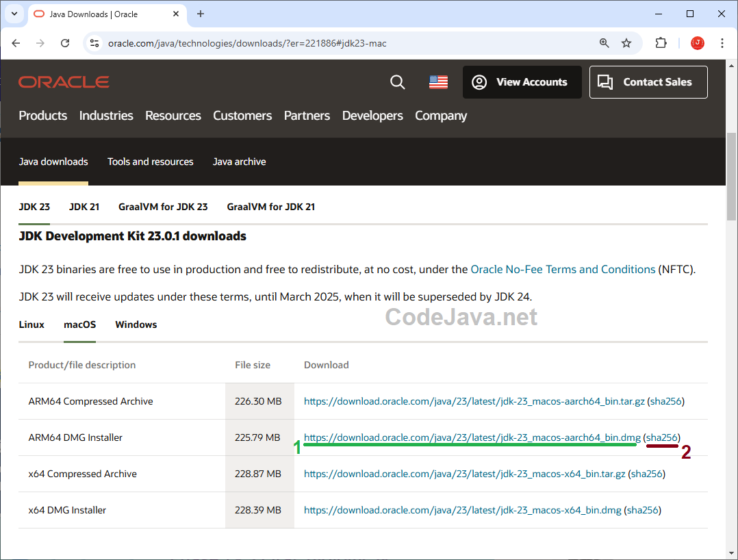Open the Chrome extensions puzzle icon

coord(661,43)
